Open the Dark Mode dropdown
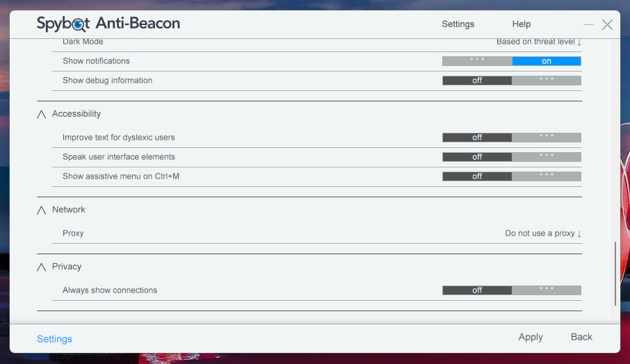 tap(539, 42)
